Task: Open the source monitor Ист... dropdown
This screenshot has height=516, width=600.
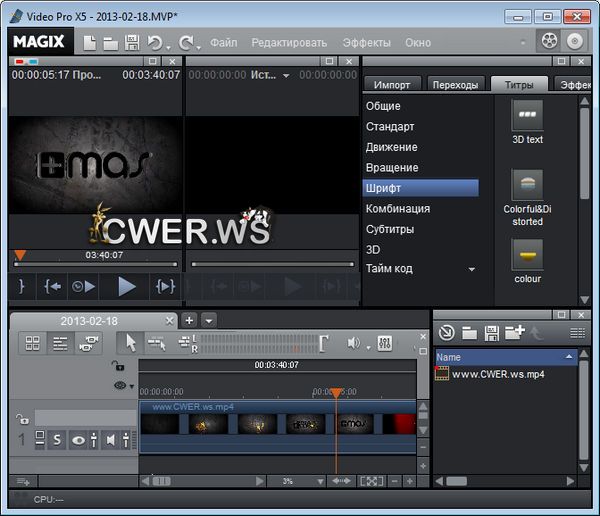Action: pyautogui.click(x=286, y=76)
